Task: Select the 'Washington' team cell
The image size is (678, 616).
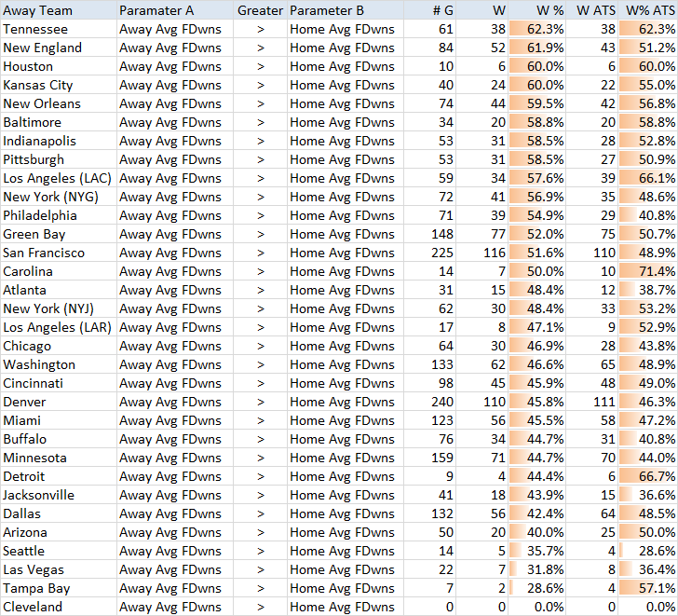Action: pyautogui.click(x=59, y=364)
